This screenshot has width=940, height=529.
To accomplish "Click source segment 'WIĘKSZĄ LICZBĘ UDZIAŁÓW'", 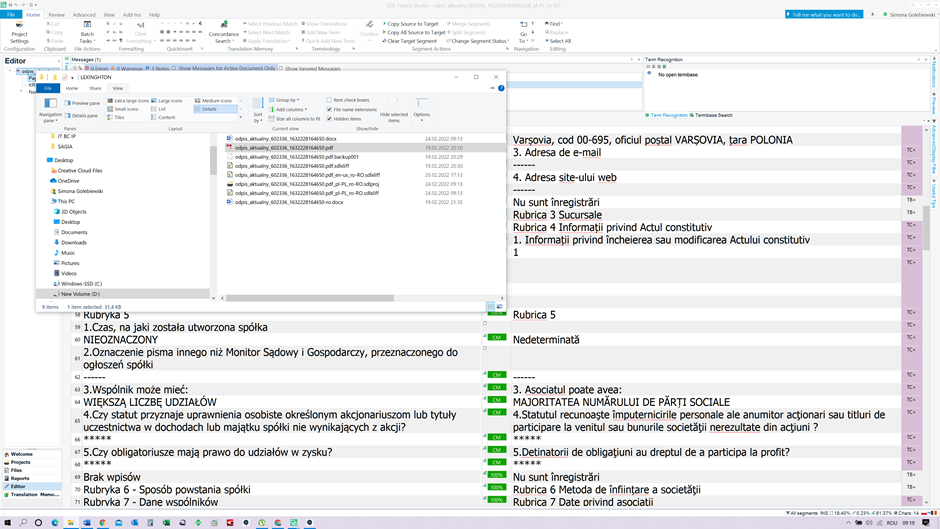I will click(x=150, y=402).
